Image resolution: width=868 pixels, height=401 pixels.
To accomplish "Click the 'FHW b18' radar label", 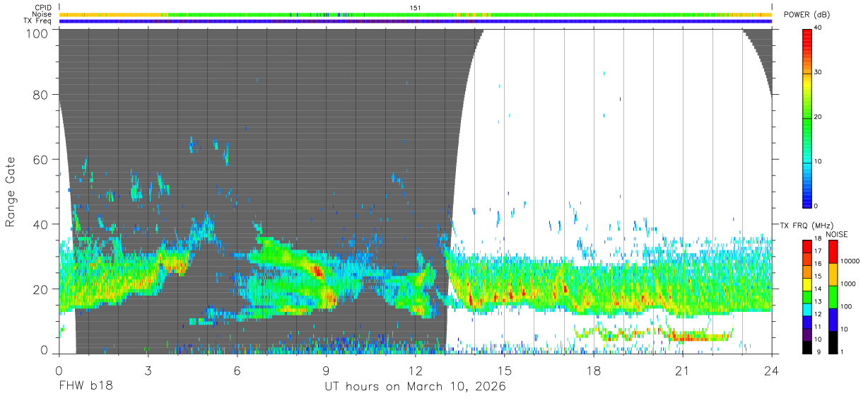I will tap(86, 387).
